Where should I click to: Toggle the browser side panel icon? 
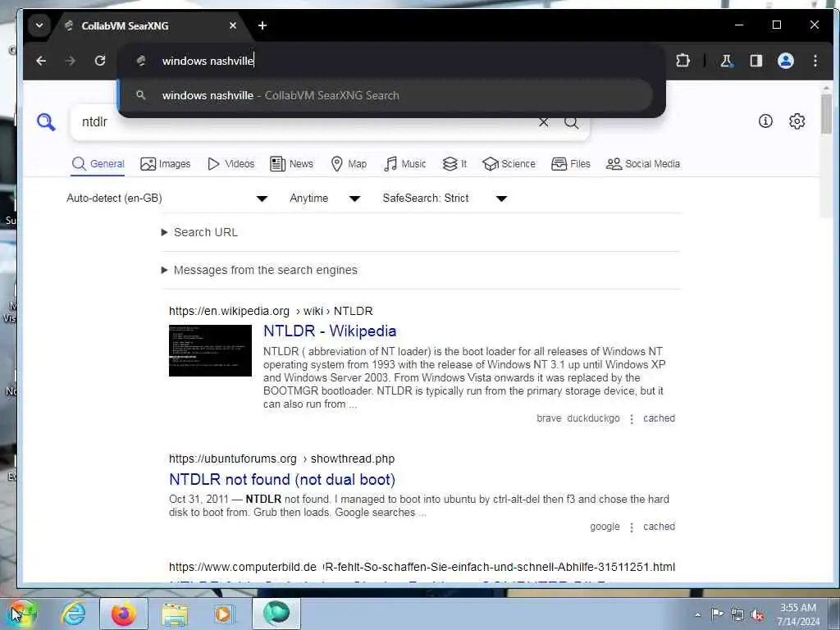756,61
